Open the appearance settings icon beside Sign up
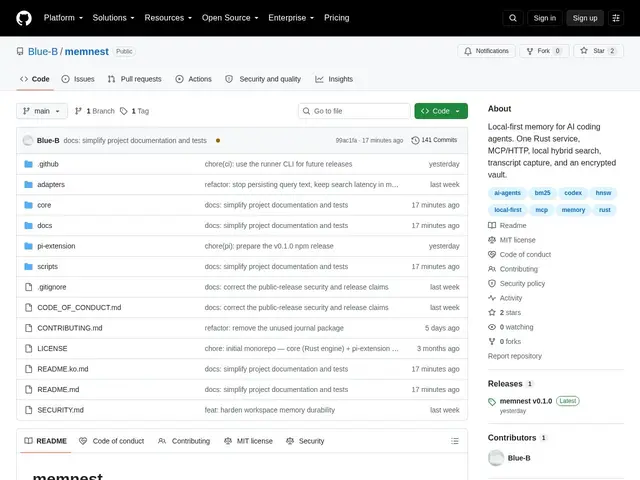 [x=616, y=18]
